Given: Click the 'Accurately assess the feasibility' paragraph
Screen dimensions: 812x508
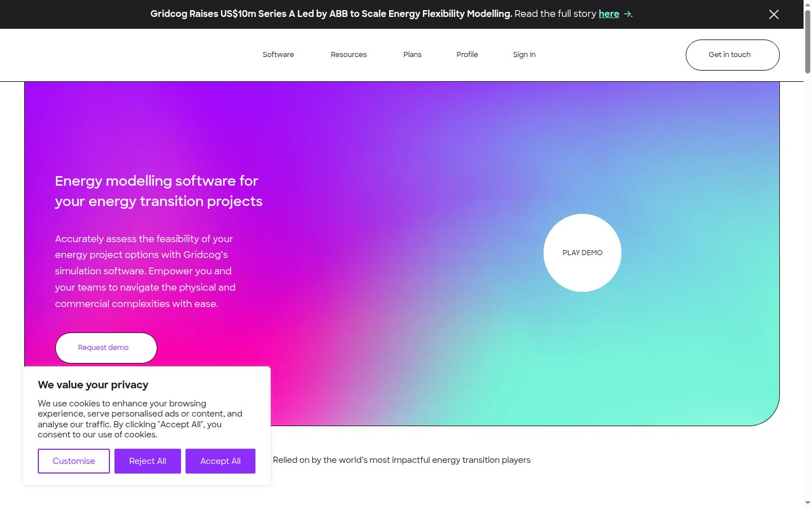Looking at the screenshot, I should click(145, 271).
